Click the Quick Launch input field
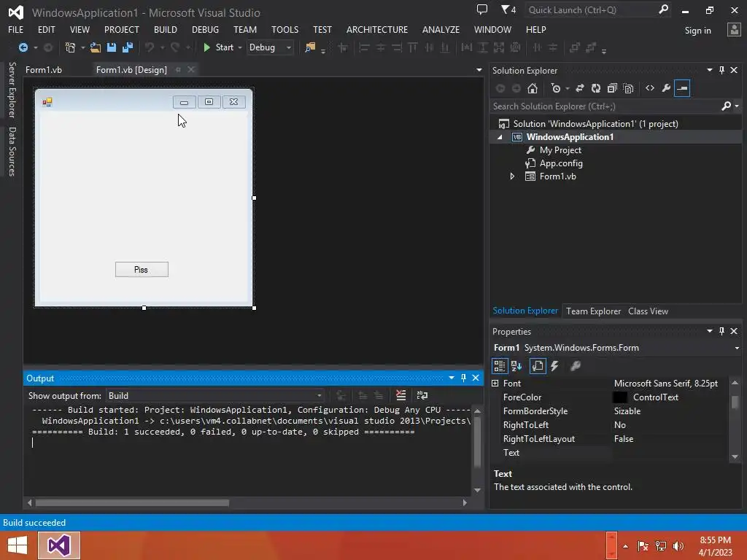This screenshot has width=747, height=560. 591,9
